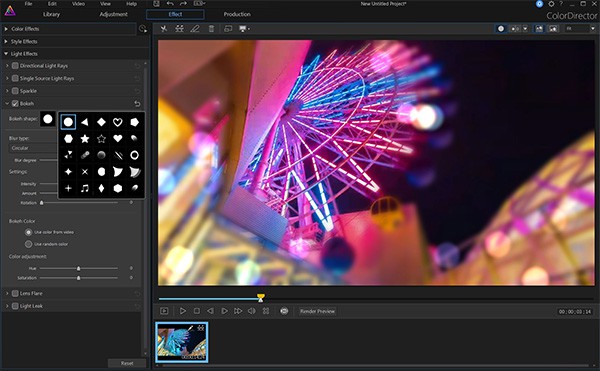Viewport: 600px width, 371px height.
Task: Switch to the Adjustment tab
Action: 113,15
